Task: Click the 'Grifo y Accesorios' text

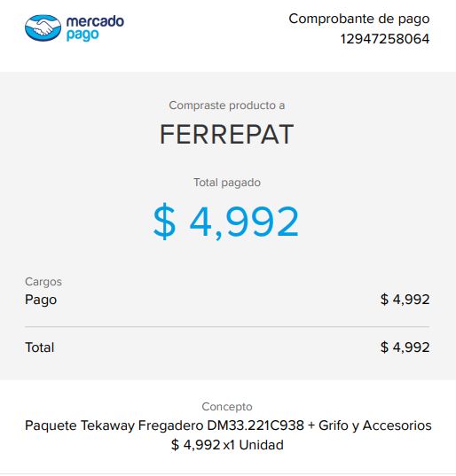Action: pyautogui.click(x=375, y=425)
